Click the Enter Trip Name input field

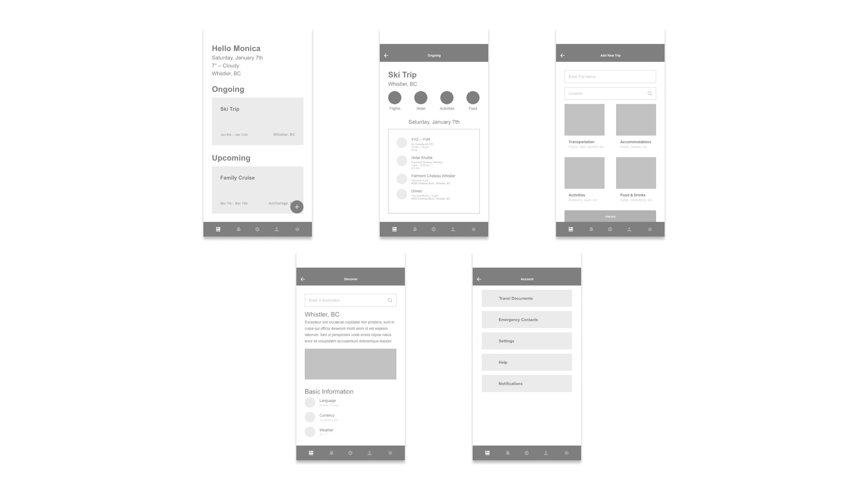610,76
